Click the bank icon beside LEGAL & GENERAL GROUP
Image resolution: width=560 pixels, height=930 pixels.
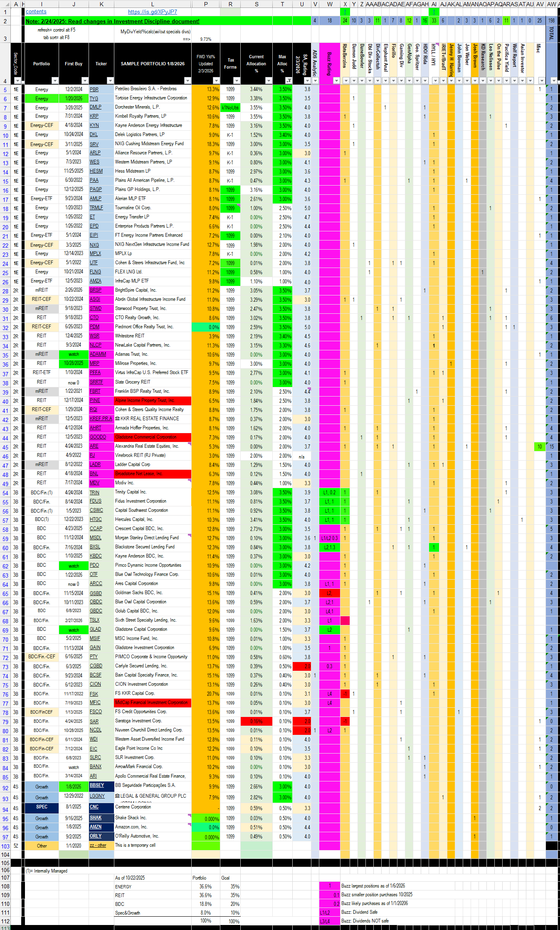point(117,796)
